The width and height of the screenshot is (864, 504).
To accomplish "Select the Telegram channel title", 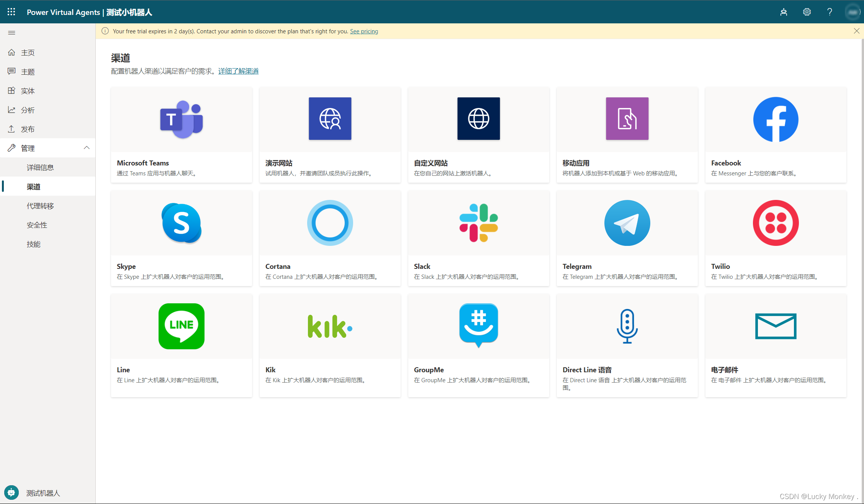I will (577, 267).
